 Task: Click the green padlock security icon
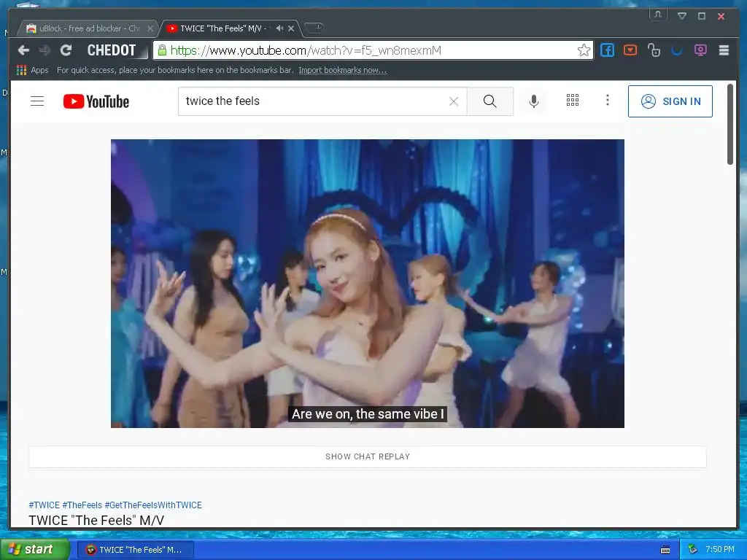(163, 50)
